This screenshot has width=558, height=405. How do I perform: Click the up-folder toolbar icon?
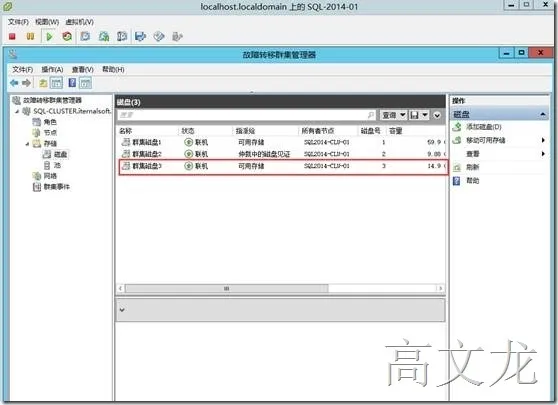(43, 83)
